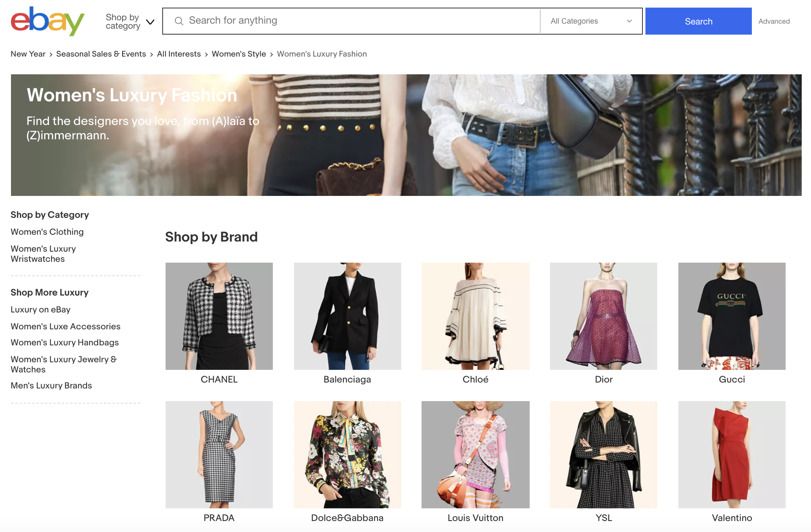Expand the All Categories dropdown
The width and height of the screenshot is (811, 532).
click(588, 22)
